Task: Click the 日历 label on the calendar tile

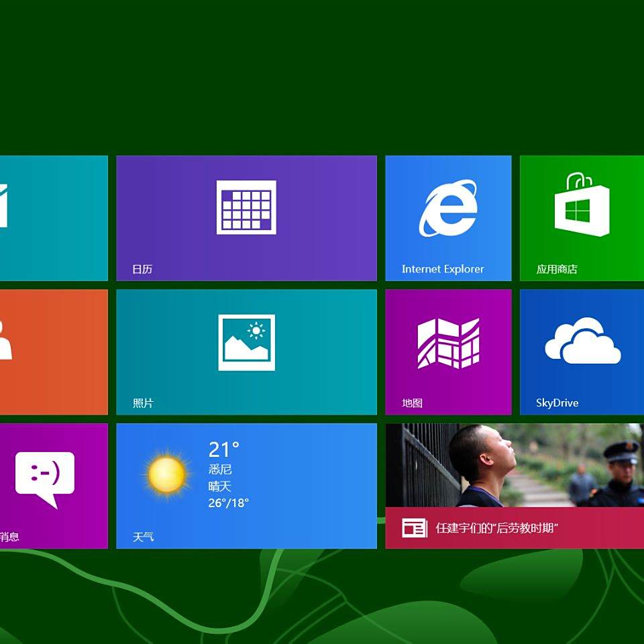Action: click(x=142, y=269)
